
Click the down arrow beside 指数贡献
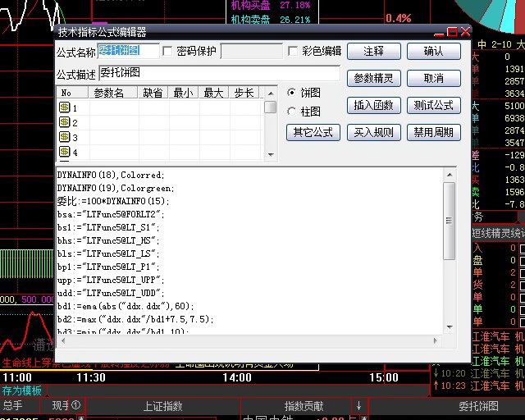point(358,405)
